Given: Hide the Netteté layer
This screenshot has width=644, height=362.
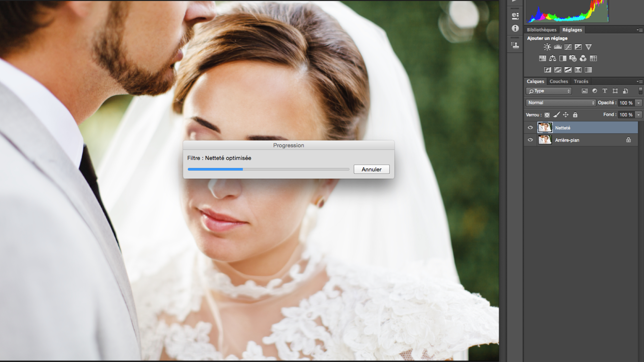Looking at the screenshot, I should tap(530, 128).
